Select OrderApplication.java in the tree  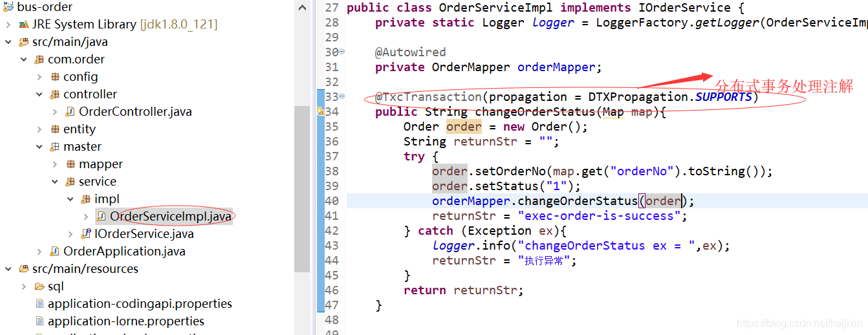pos(124,252)
